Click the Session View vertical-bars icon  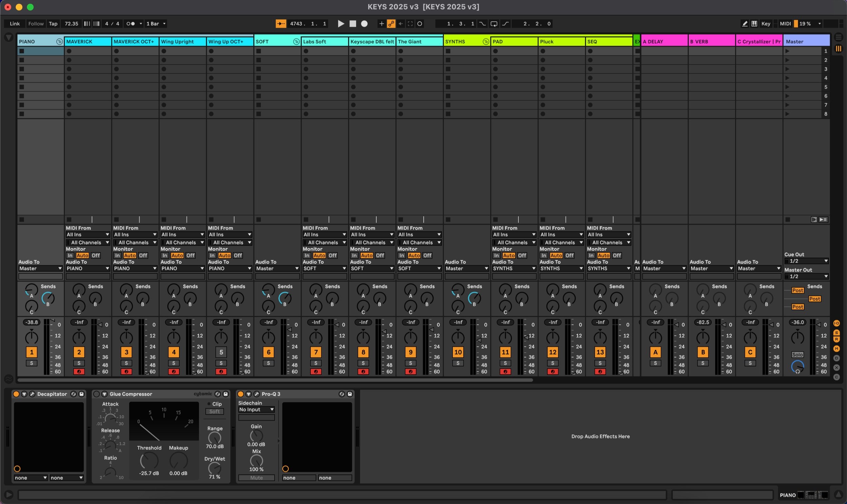pos(839,48)
